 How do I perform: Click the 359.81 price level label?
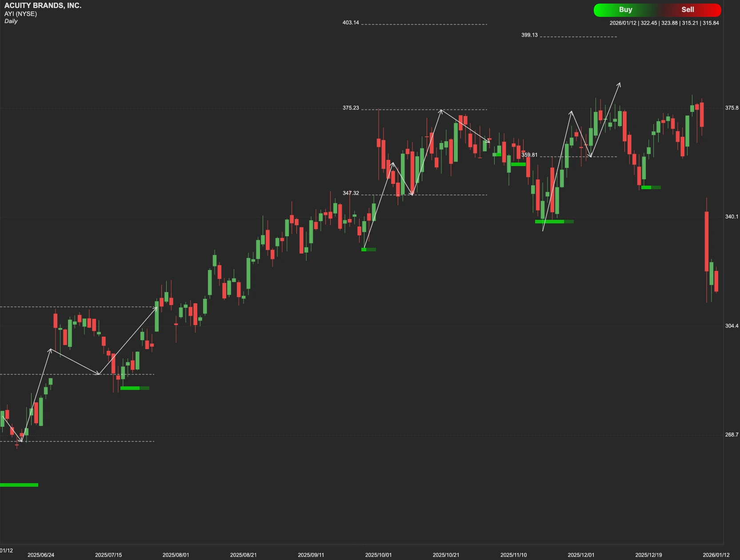point(529,155)
